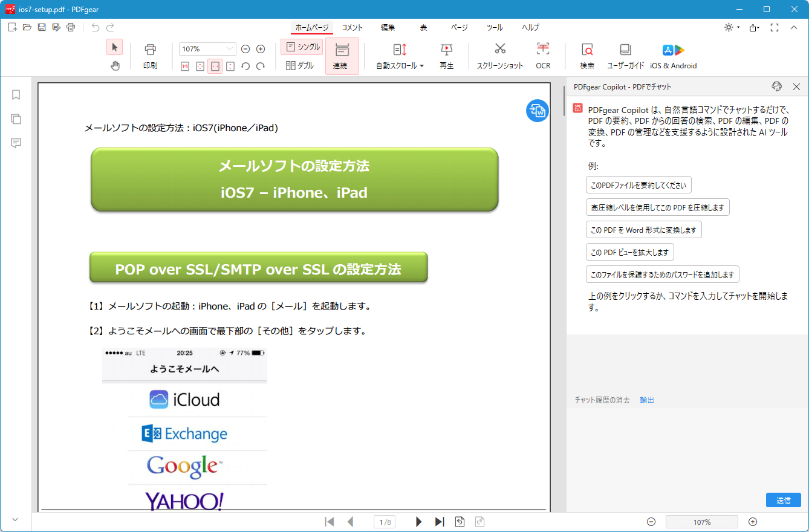The image size is (809, 532).
Task: Click the スクリーンショット scissors tool
Action: (500, 56)
